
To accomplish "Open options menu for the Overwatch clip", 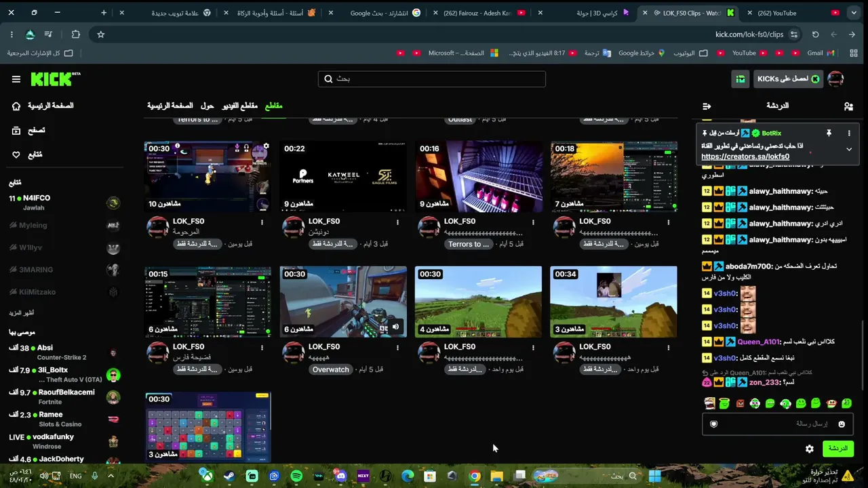I will click(398, 347).
